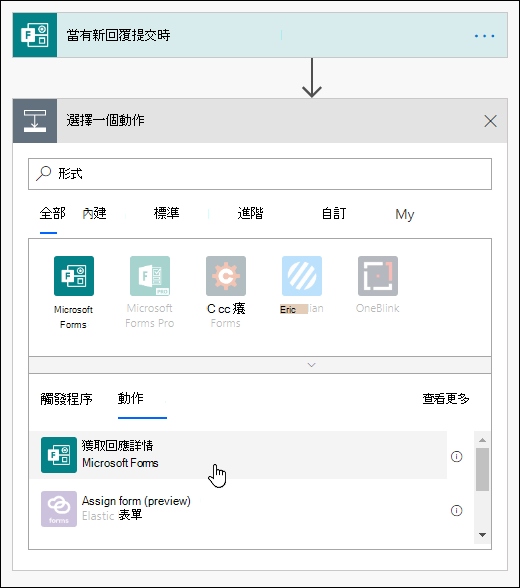Switch to the 進階 tab
520x588 pixels.
point(250,213)
